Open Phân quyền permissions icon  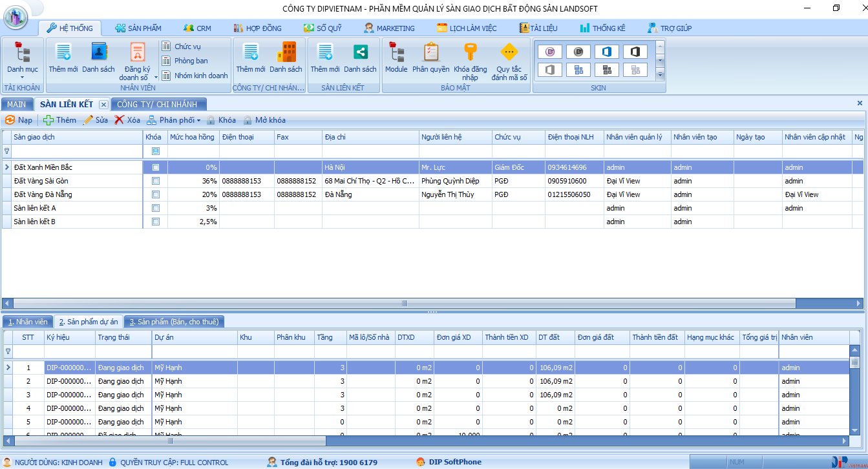click(x=430, y=53)
